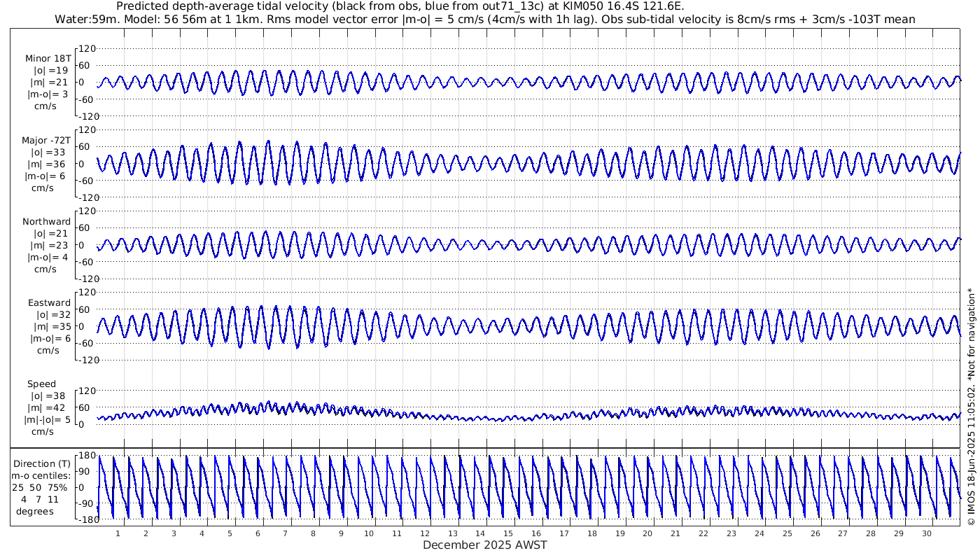The width and height of the screenshot is (980, 560).
Task: Pick day 22 on the date axis
Action: [703, 533]
